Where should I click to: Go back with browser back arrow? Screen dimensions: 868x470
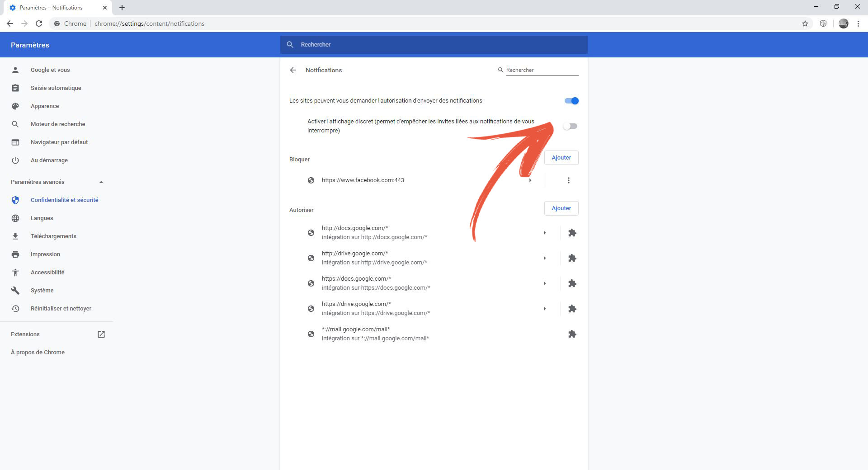[10, 23]
